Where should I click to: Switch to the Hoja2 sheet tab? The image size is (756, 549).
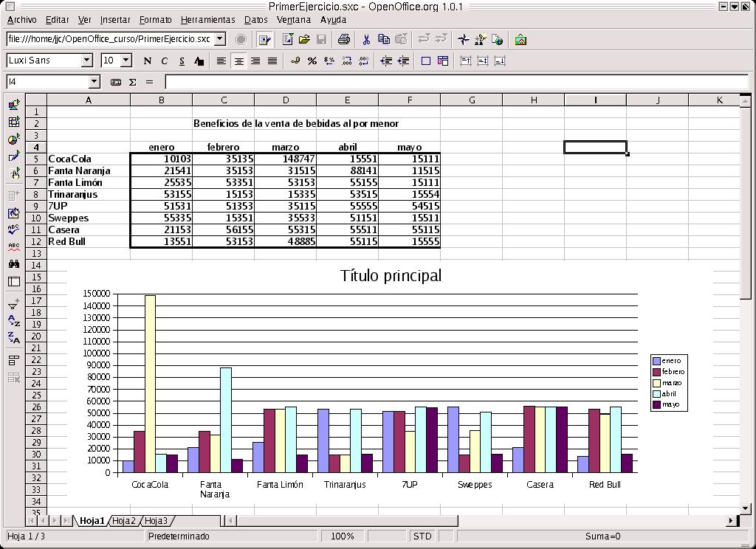(124, 521)
